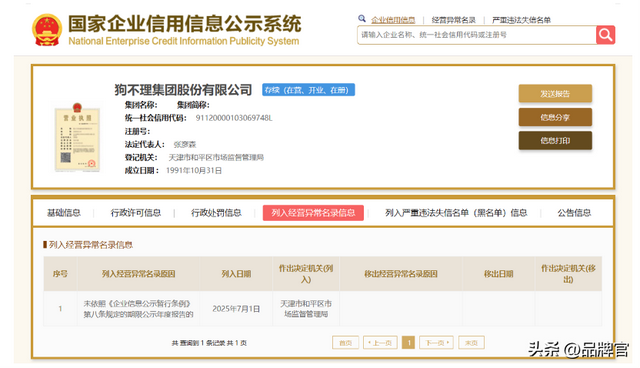Click the 上一页 pagination button
Screen dimensions: 640x368
tap(380, 343)
